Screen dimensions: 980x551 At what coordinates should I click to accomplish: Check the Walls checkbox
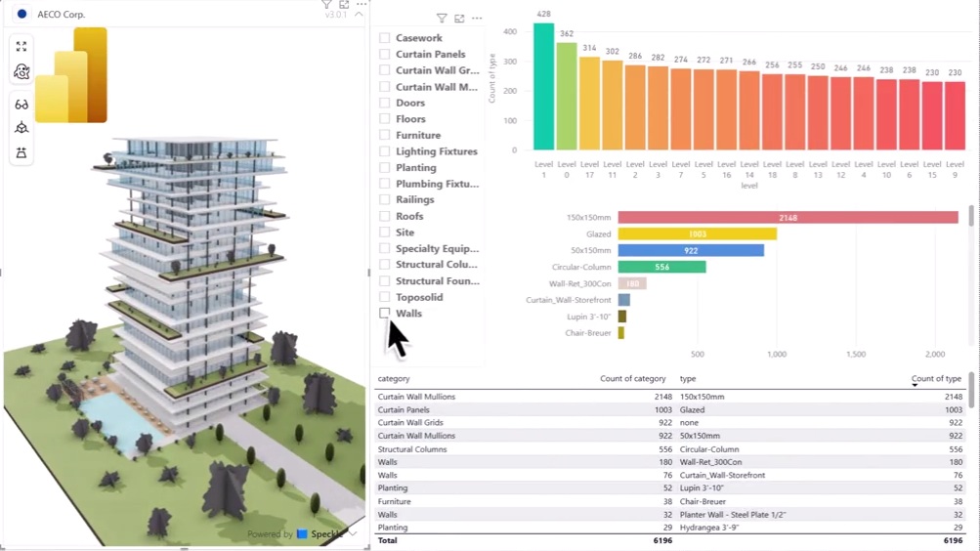pyautogui.click(x=385, y=314)
